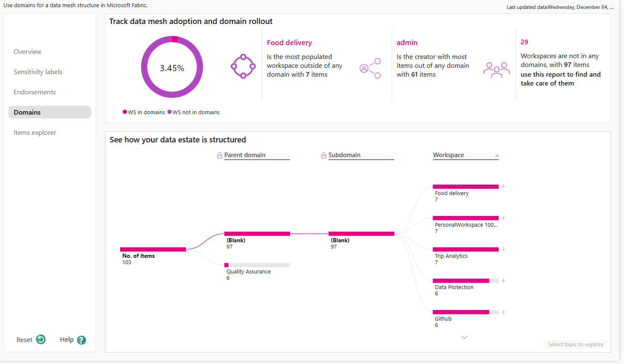Viewport: 624px width, 364px height.
Task: Remove the Workspace level with X icon
Action: 497,156
